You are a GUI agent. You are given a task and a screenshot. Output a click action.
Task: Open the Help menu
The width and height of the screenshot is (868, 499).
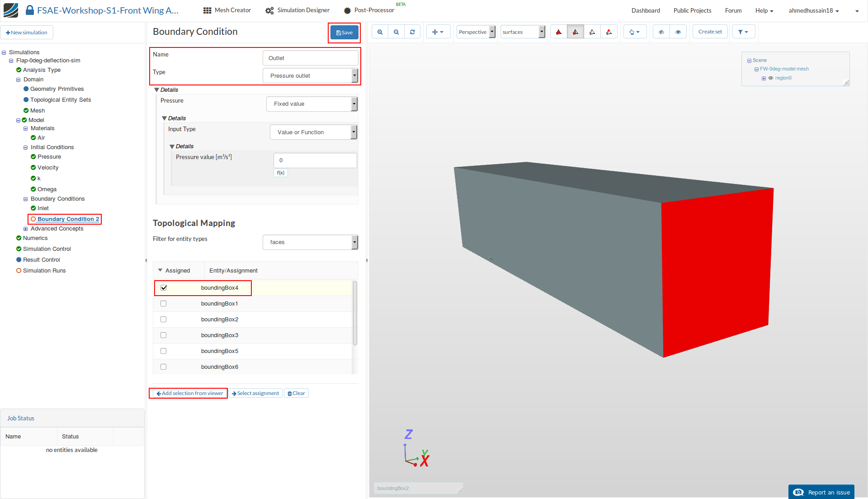(x=764, y=10)
